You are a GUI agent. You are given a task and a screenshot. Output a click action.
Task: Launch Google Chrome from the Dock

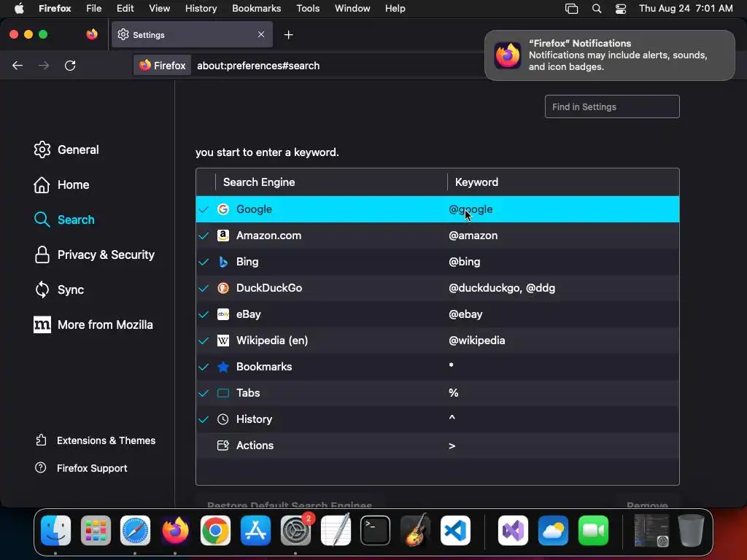(x=215, y=531)
